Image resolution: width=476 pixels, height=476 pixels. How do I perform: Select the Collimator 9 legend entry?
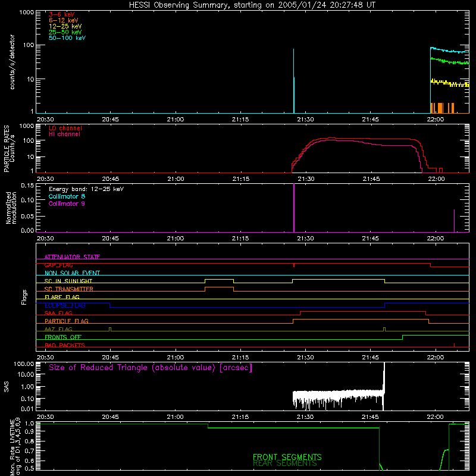coord(67,203)
